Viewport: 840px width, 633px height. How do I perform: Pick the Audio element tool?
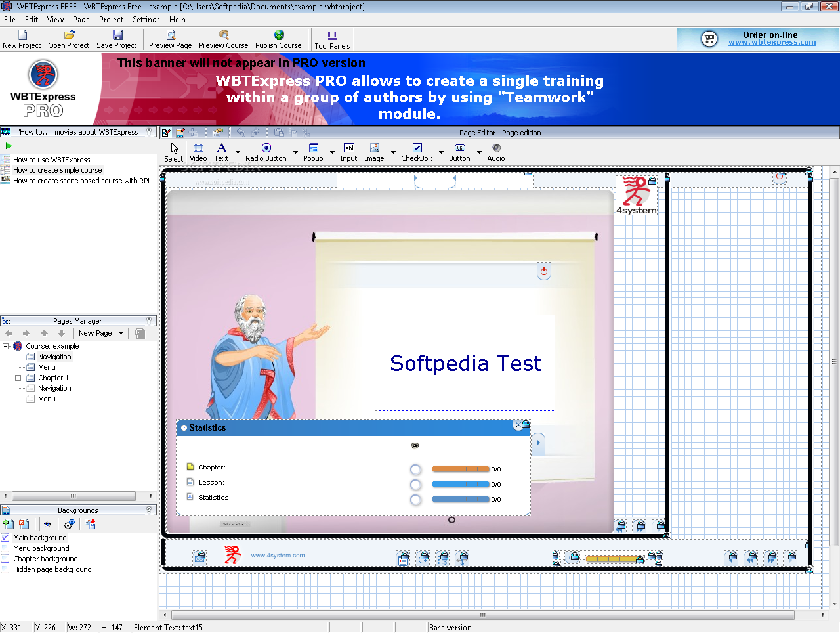click(x=496, y=152)
